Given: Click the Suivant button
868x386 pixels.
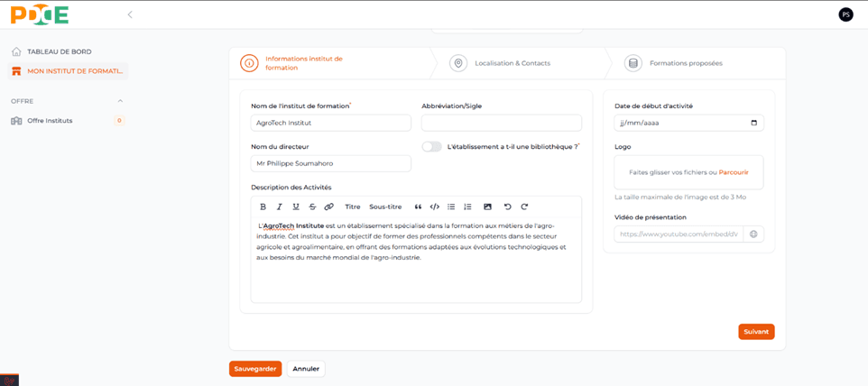Looking at the screenshot, I should click(x=756, y=332).
